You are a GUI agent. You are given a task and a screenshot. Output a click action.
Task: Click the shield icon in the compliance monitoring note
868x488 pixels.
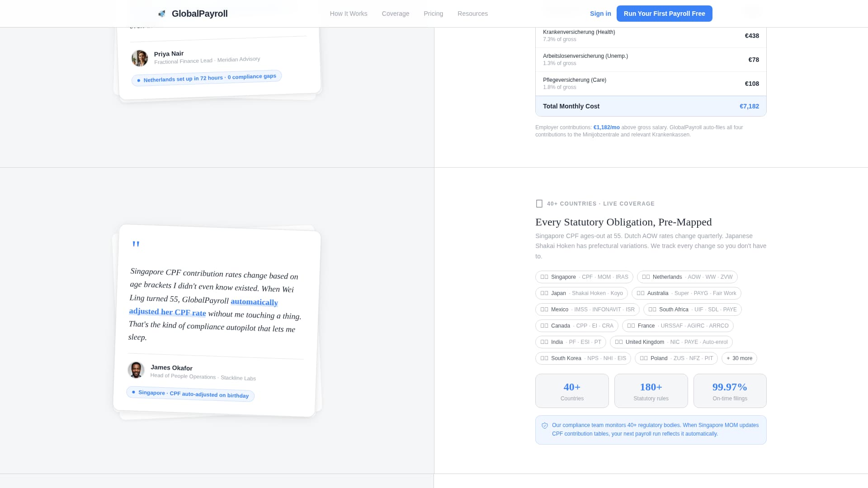(544, 425)
